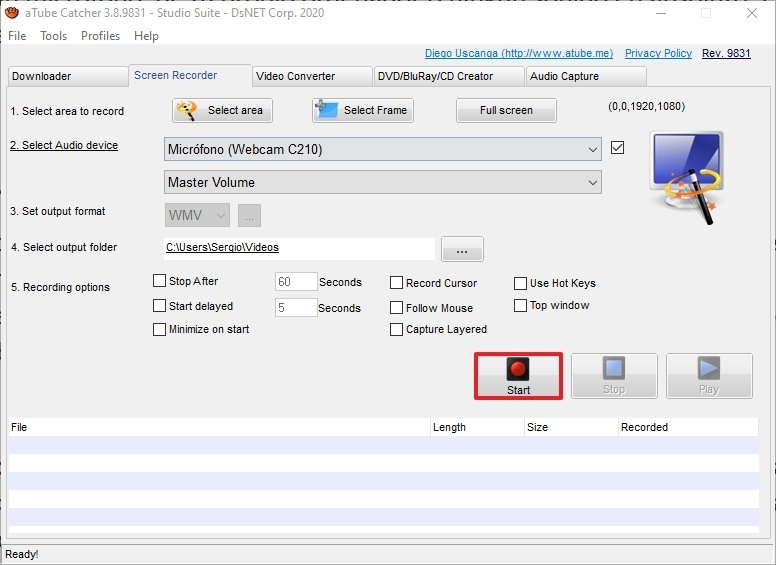
Task: Open the Profiles menu
Action: pos(100,36)
